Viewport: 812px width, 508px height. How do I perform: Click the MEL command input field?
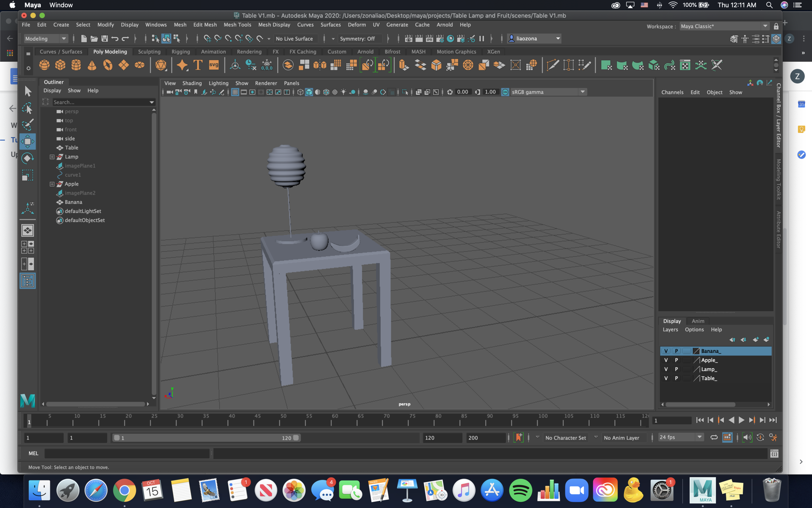[x=127, y=454]
